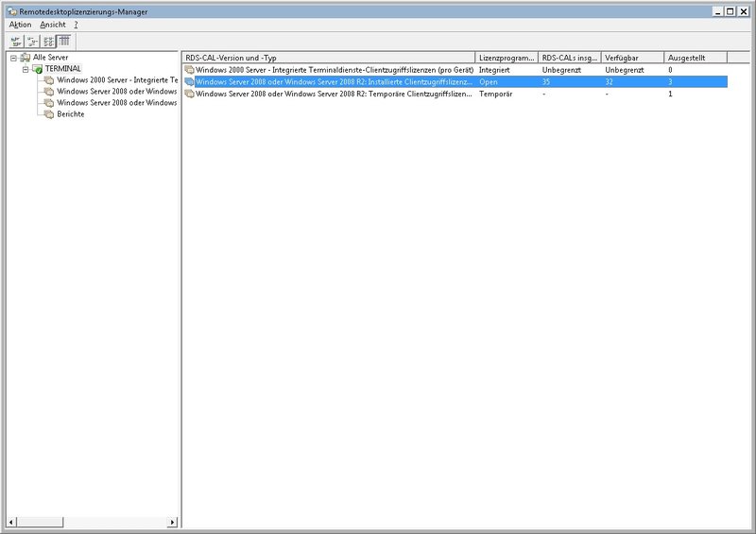
Task: Click the Berichte node icon
Action: 49,114
